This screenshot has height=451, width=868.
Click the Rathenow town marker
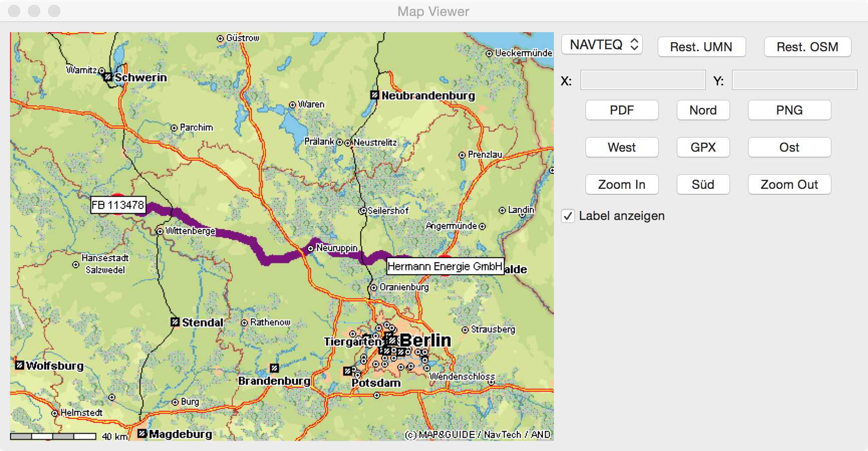tap(244, 323)
